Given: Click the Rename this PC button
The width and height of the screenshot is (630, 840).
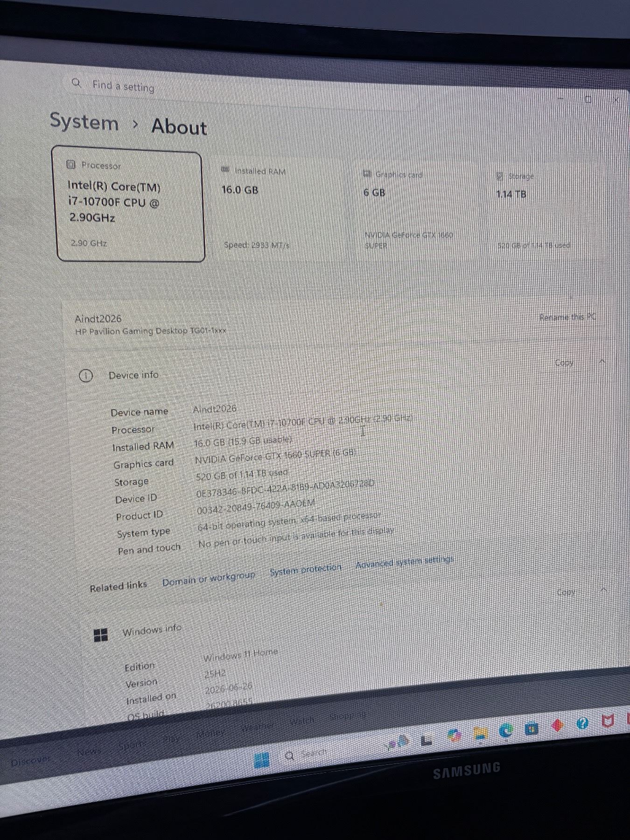Looking at the screenshot, I should click(x=567, y=317).
